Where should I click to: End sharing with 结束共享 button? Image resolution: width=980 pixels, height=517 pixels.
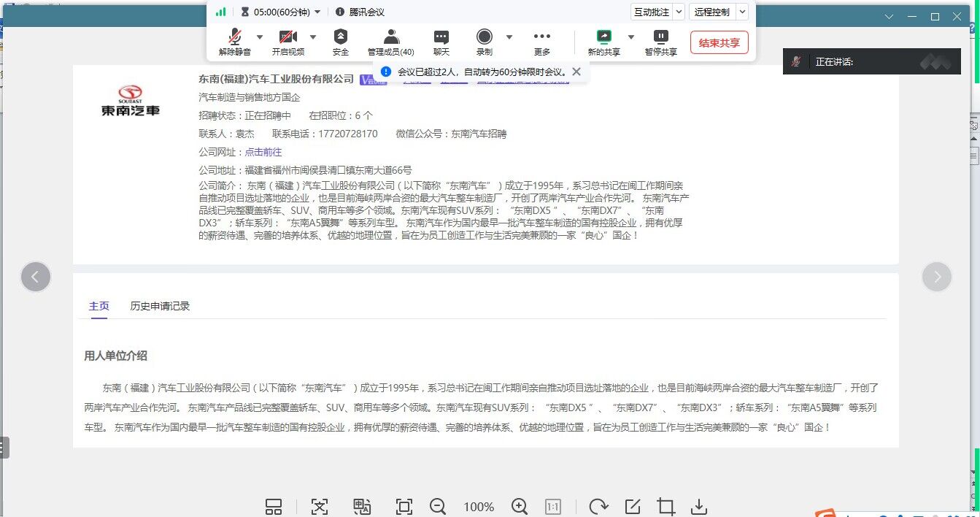[719, 42]
